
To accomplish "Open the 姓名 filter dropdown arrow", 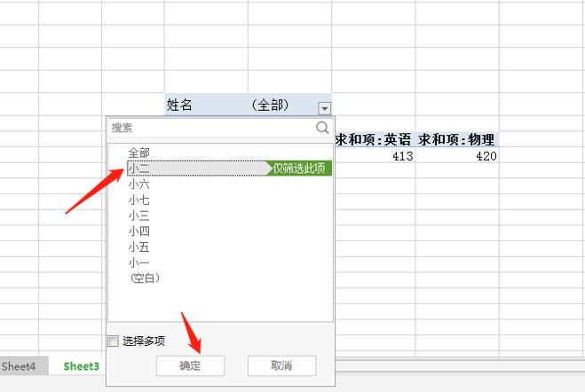I will (x=325, y=108).
